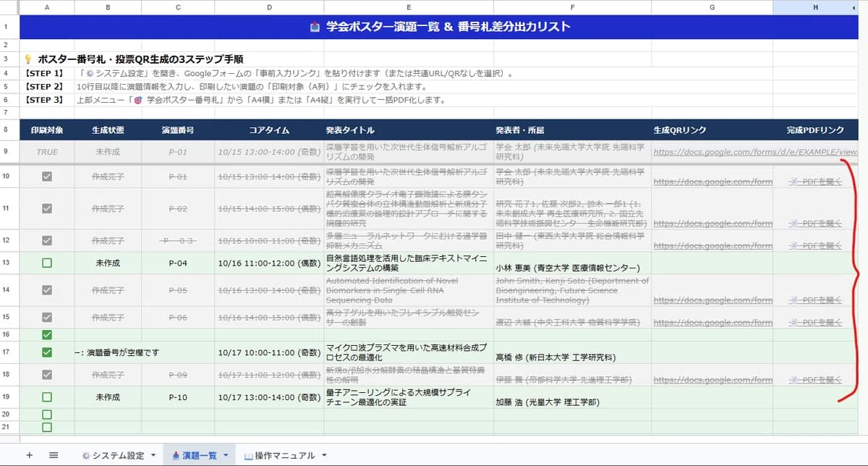868x466 pixels.
Task: Uncheck the print checkbox for P-02
Action: click(x=47, y=208)
